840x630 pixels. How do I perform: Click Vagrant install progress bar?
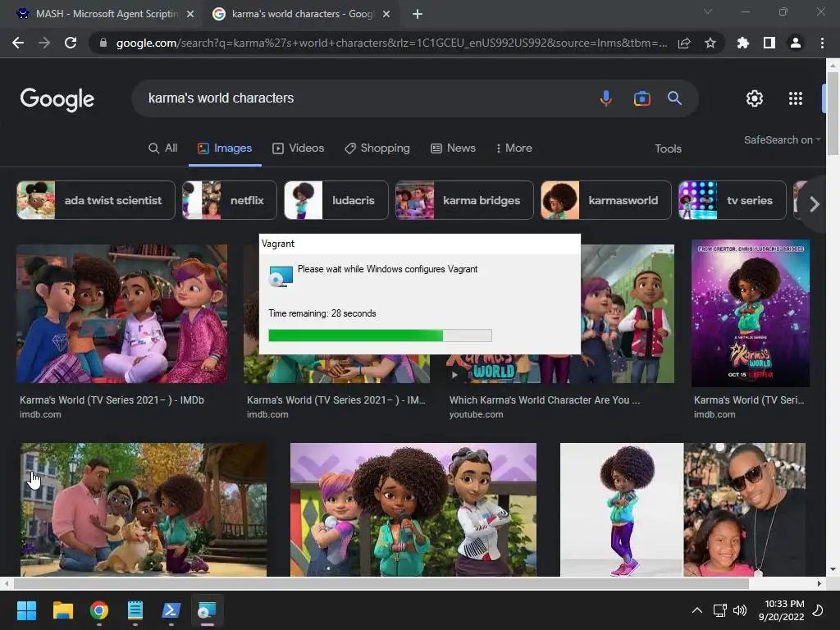[380, 336]
